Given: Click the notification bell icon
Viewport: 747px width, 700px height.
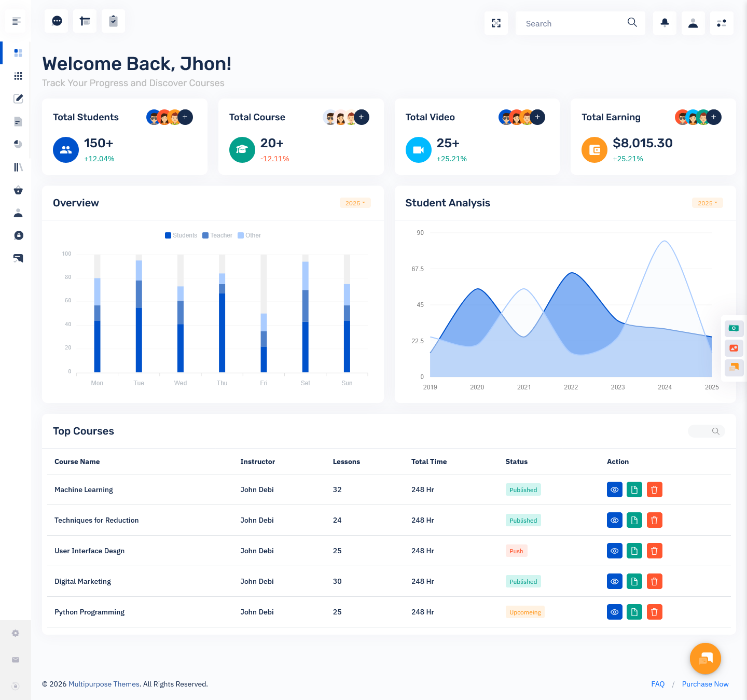Looking at the screenshot, I should click(x=665, y=23).
